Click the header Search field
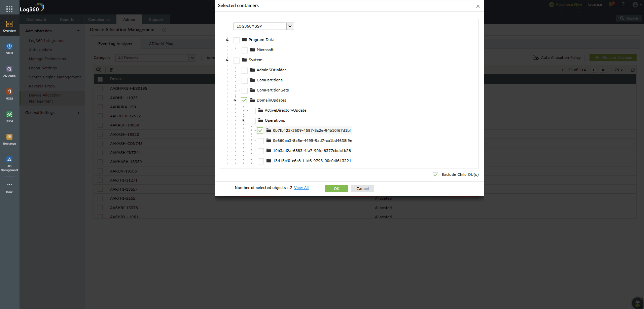The image size is (644, 309). click(x=629, y=18)
